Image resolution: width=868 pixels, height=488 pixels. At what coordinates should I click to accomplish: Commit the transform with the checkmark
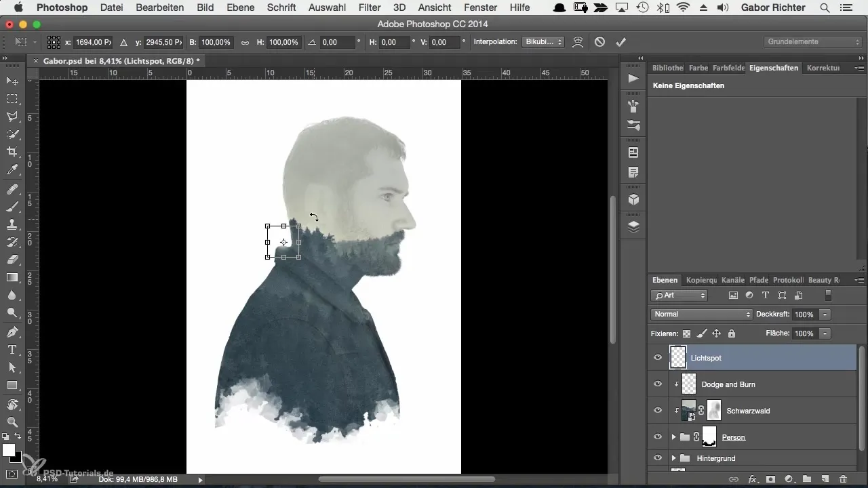620,42
